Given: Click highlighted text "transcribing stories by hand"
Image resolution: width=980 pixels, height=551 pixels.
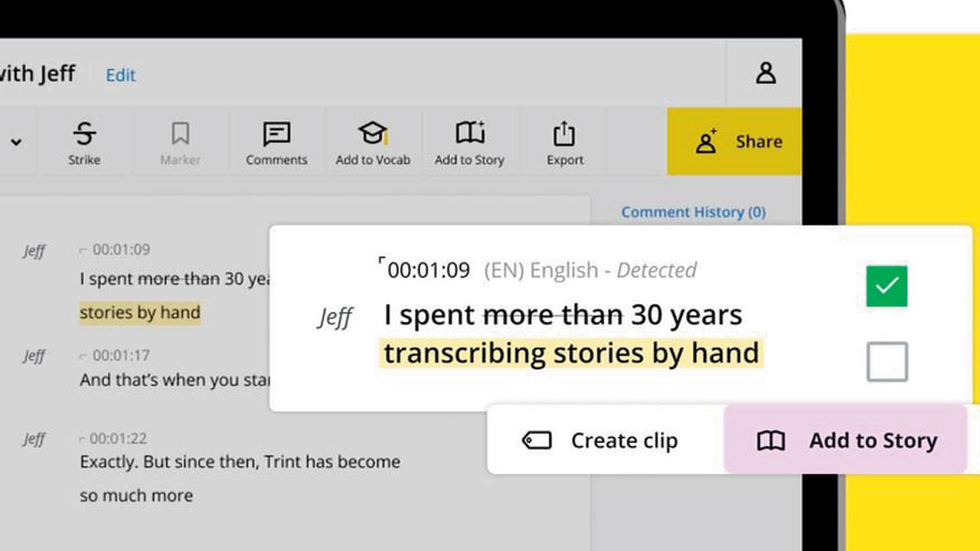Looking at the screenshot, I should coord(571,354).
